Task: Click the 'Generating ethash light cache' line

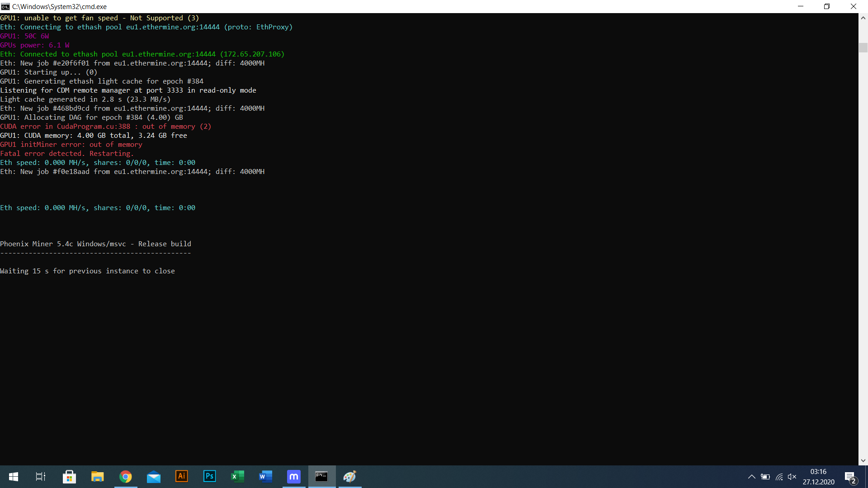Action: [x=102, y=81]
